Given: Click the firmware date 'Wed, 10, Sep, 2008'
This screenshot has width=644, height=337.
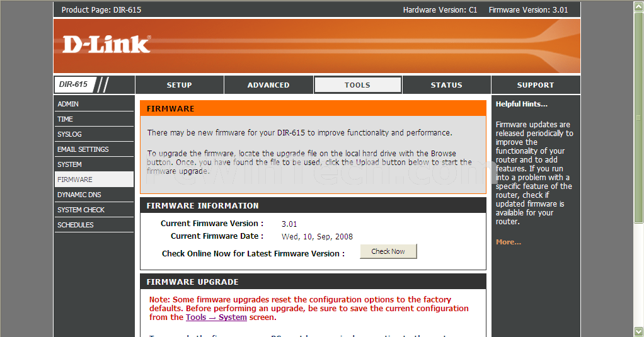Looking at the screenshot, I should coord(317,237).
